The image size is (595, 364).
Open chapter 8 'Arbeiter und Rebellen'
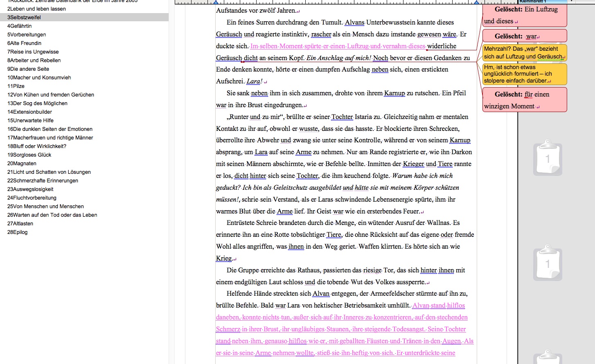click(84, 60)
